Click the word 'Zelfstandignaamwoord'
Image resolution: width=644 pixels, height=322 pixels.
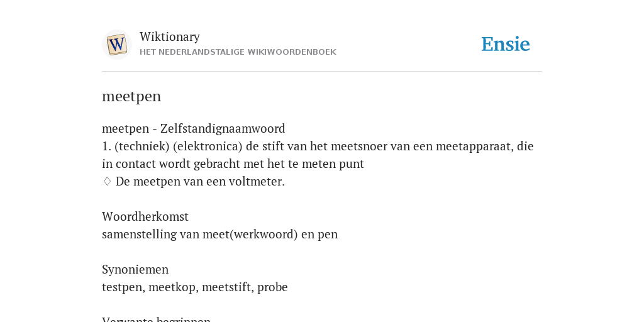click(x=223, y=128)
